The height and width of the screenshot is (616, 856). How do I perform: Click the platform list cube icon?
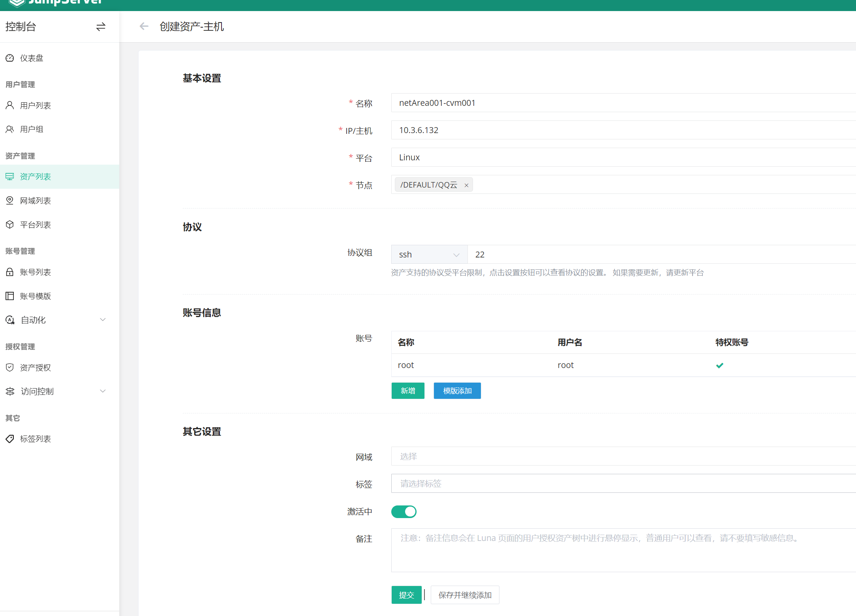(x=10, y=225)
